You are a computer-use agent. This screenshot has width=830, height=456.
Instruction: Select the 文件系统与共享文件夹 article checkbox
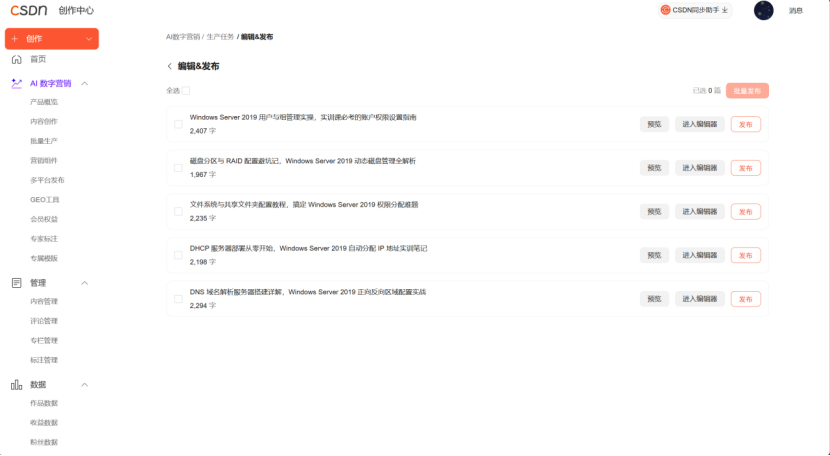click(178, 212)
